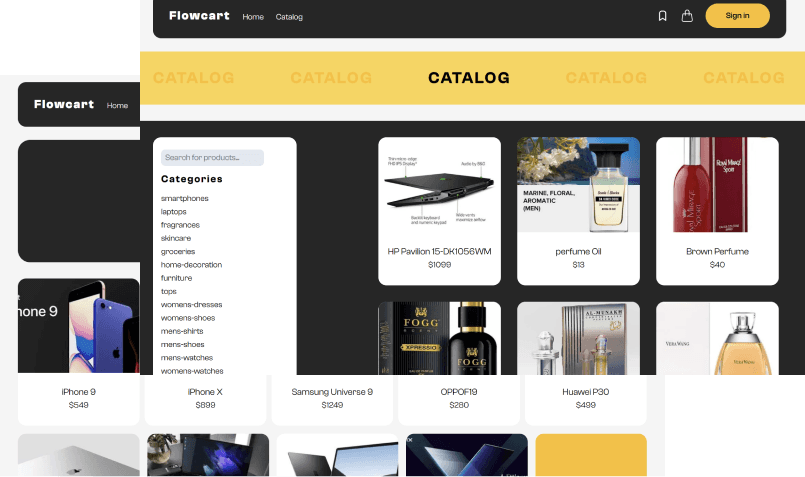The width and height of the screenshot is (805, 477).
Task: Show the mens-watches category
Action: pos(187,358)
